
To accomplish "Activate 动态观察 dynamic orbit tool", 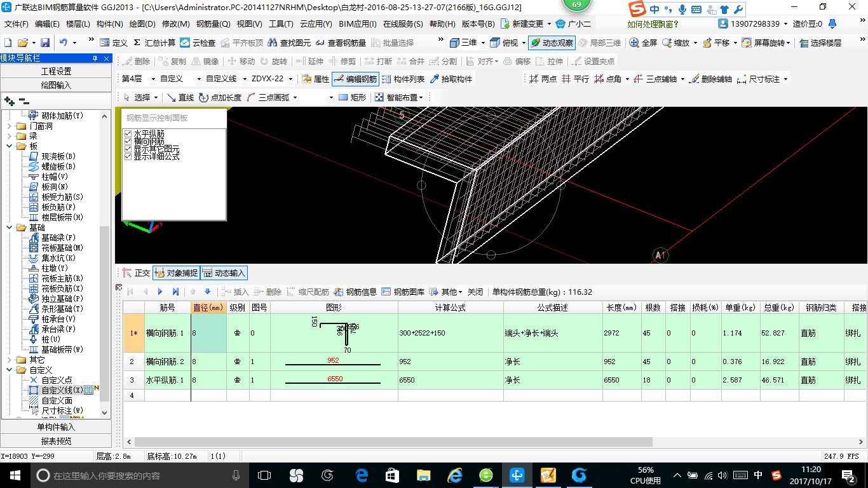I will click(x=552, y=43).
